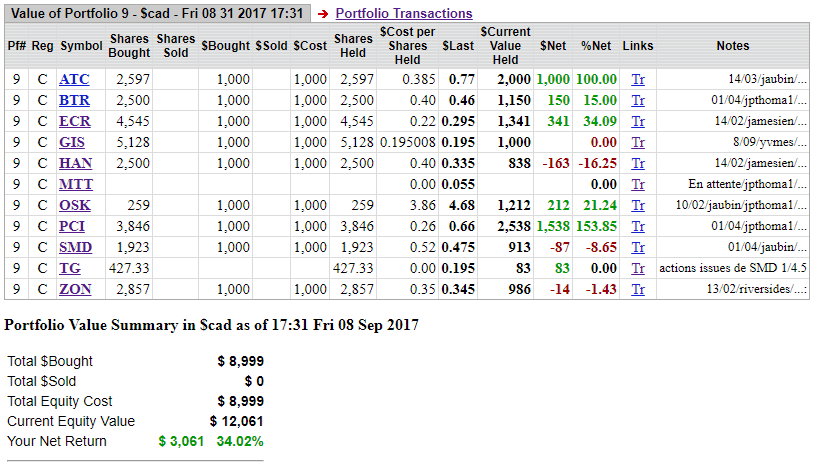Click the Tr link in the ATC row
Viewport: 819px width, 466px height.
(638, 79)
